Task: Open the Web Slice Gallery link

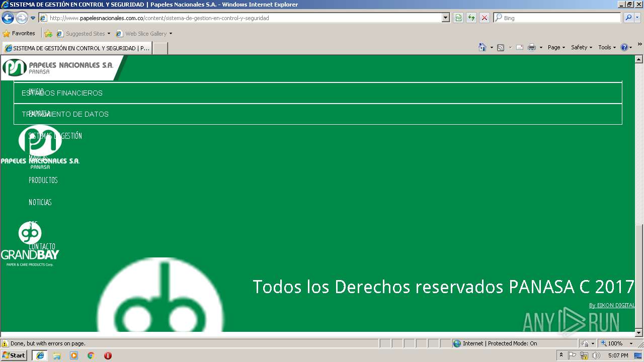Action: 141,34
